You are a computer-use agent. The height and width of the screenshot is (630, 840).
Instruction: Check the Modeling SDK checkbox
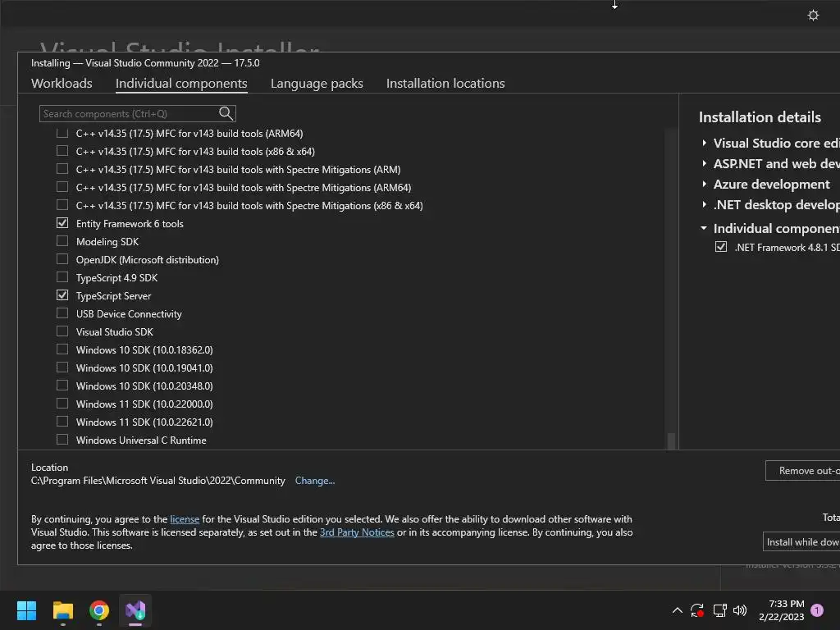point(62,242)
